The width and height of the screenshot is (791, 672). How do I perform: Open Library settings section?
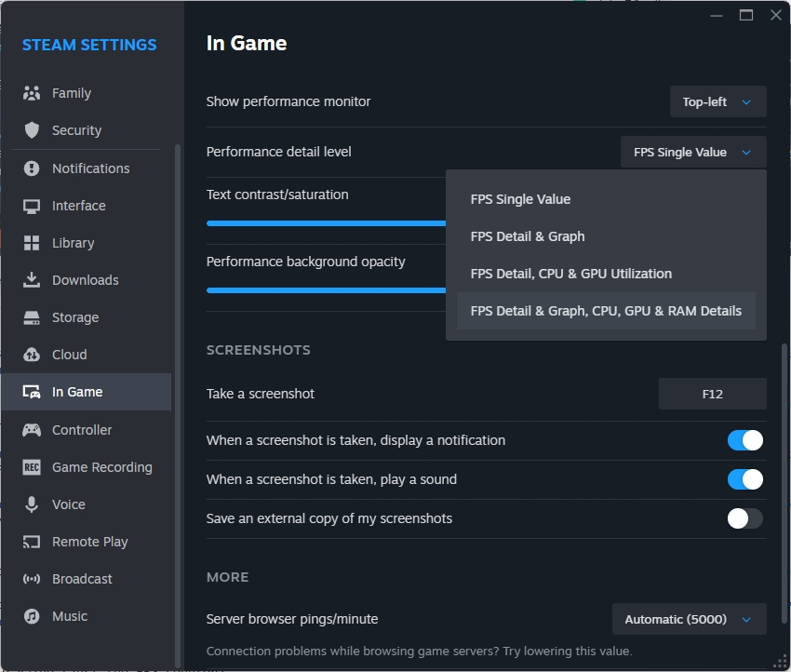pos(86,243)
